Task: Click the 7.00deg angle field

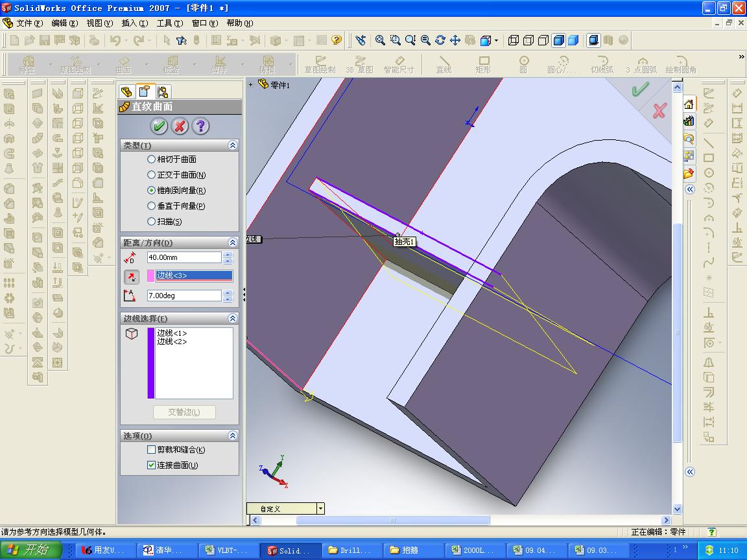Action: click(x=184, y=296)
